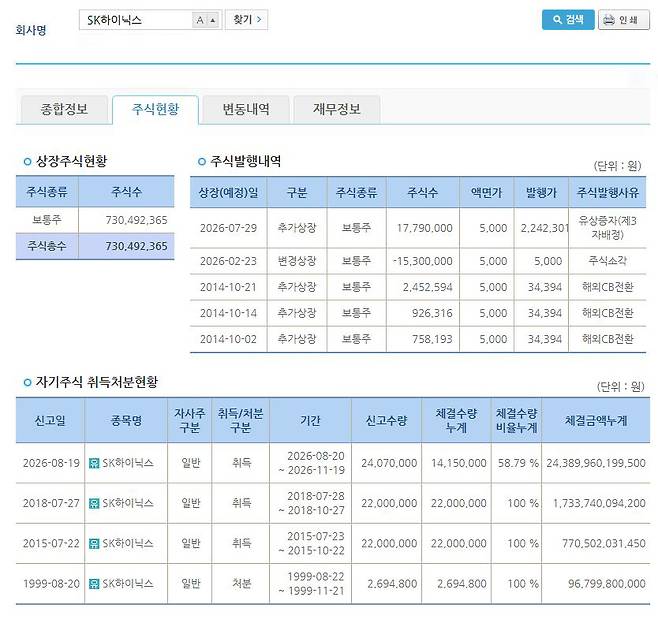658x623 pixels.
Task: Select the 주식현황 tab
Action: pos(155,109)
